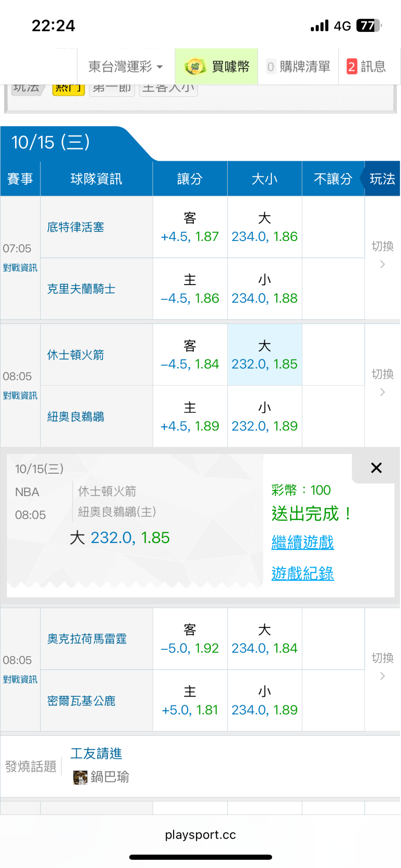Open the 玩法 column tab

tap(382, 179)
